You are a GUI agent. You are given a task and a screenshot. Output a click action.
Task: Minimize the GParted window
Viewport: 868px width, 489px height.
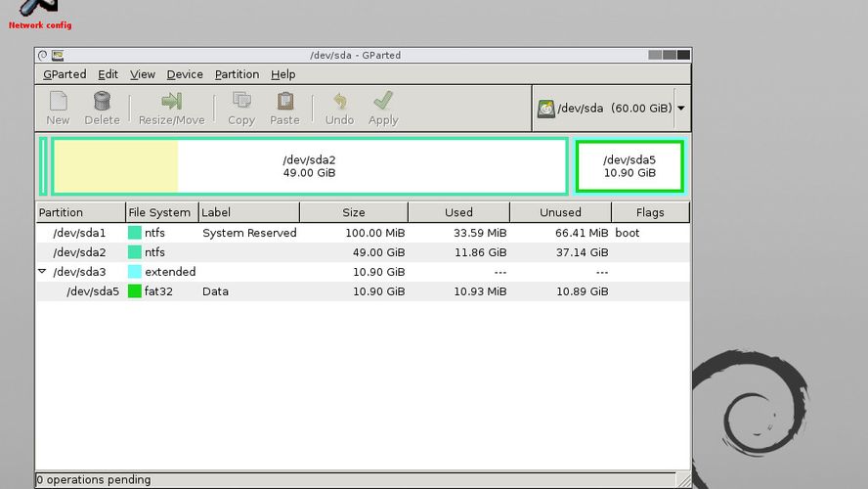pyautogui.click(x=655, y=55)
